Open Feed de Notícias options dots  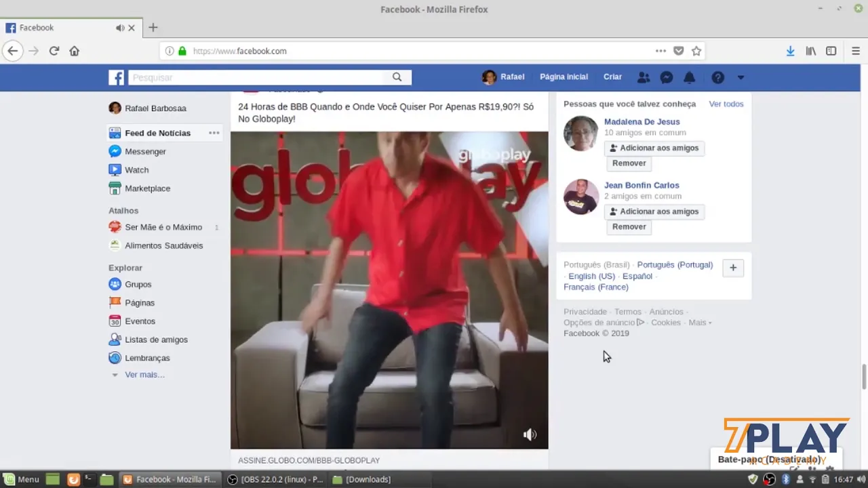pyautogui.click(x=214, y=133)
